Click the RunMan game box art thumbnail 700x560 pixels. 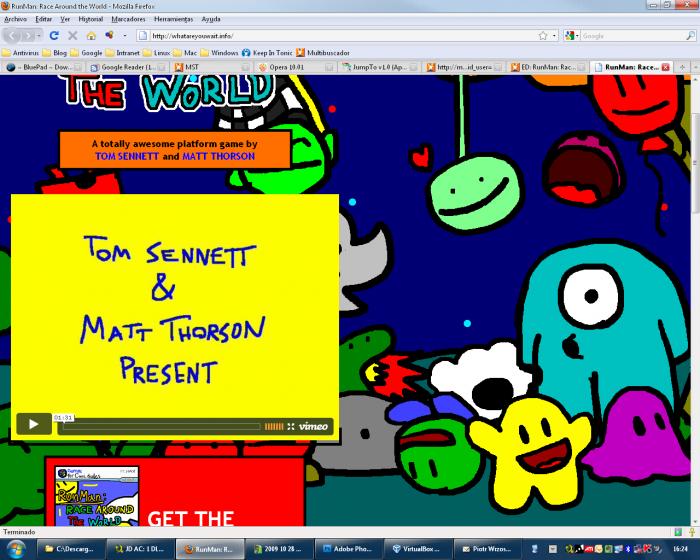(97, 496)
